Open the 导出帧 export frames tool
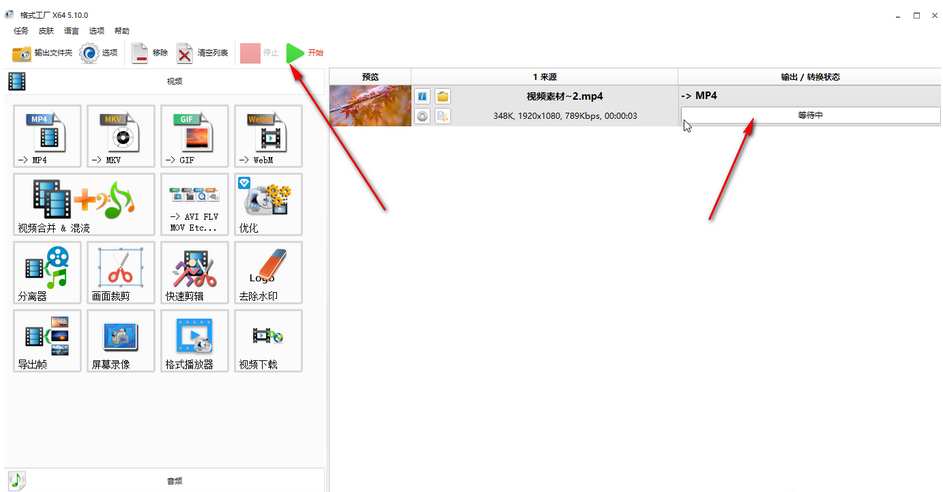The height and width of the screenshot is (492, 943). click(47, 340)
